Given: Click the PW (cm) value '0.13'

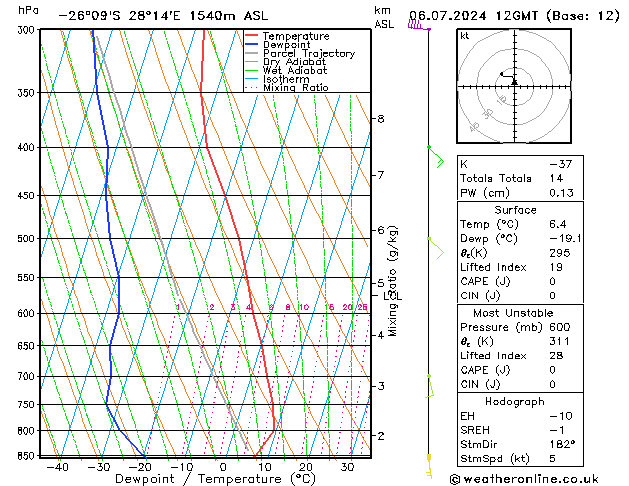Looking at the screenshot, I should [561, 193].
